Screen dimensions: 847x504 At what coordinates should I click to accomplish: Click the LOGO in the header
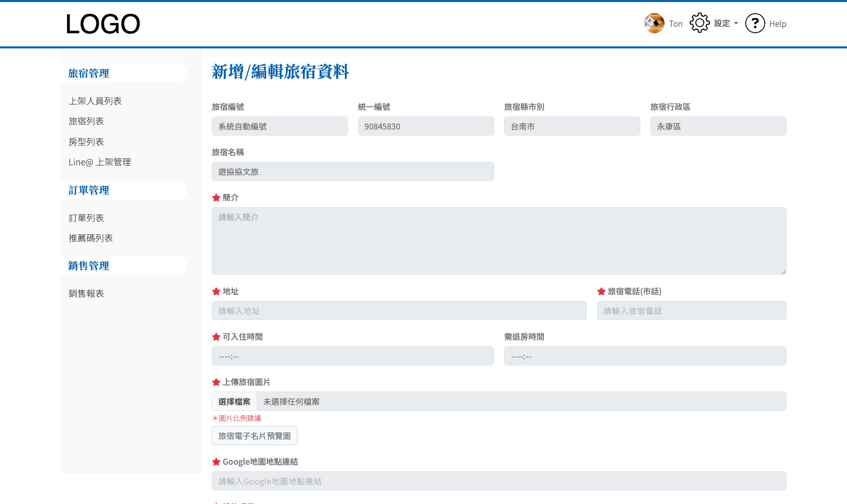(103, 24)
